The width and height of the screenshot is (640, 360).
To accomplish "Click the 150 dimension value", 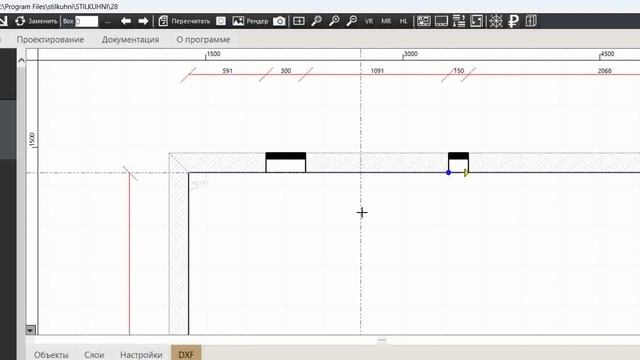I will (459, 71).
